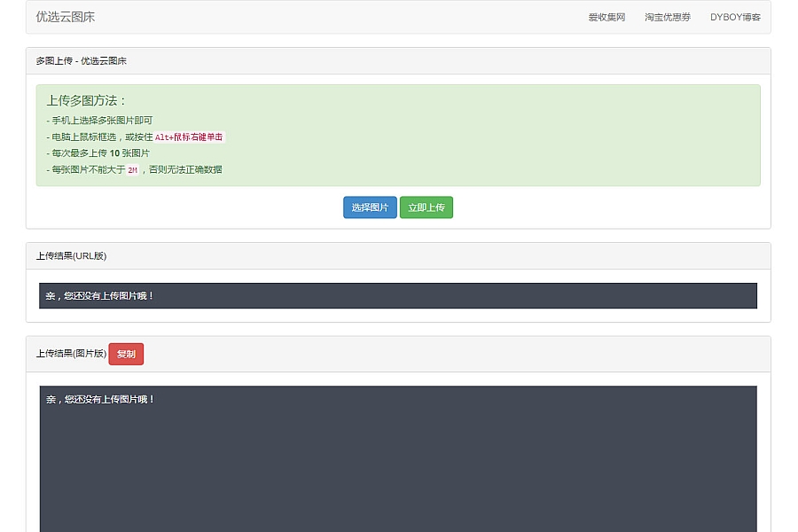798x532 pixels.
Task: Click the green 立即上传 button
Action: (426, 207)
